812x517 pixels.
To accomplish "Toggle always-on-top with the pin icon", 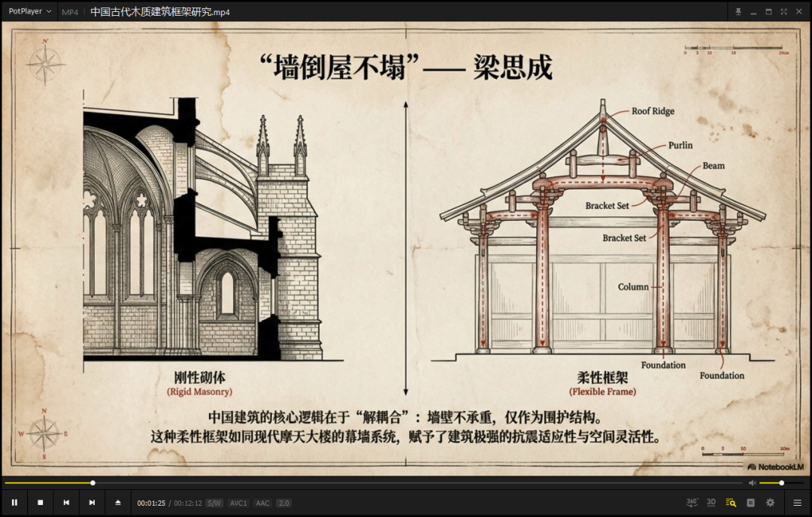I will coord(738,11).
